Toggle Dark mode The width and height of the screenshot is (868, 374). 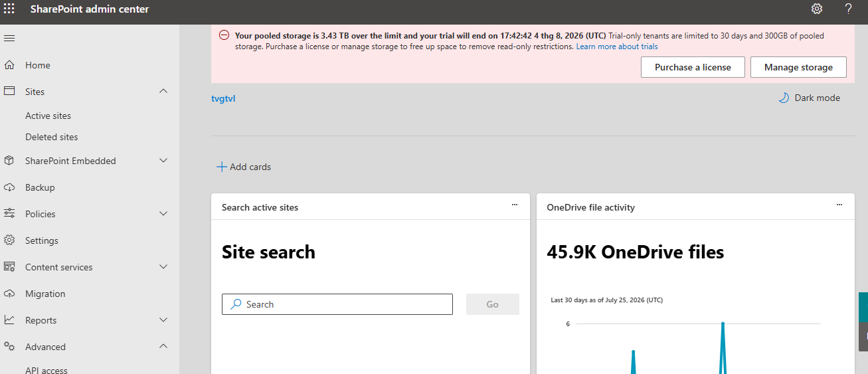pyautogui.click(x=809, y=98)
